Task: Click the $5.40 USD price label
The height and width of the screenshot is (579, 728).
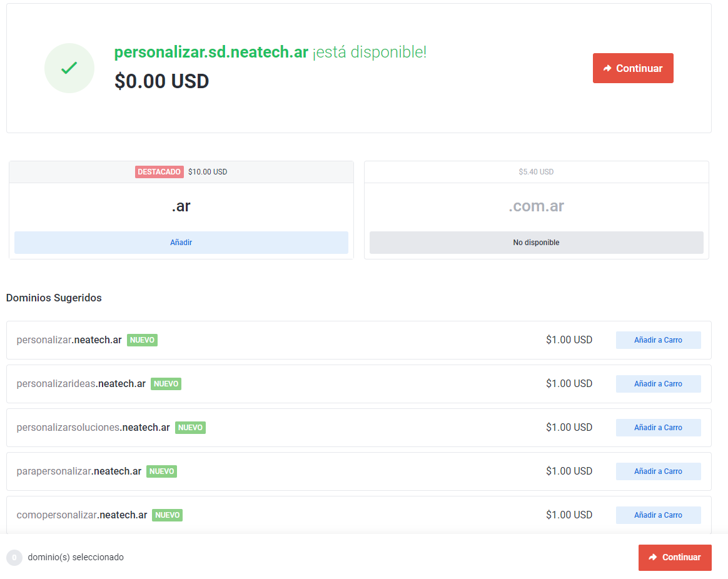Action: pos(536,172)
